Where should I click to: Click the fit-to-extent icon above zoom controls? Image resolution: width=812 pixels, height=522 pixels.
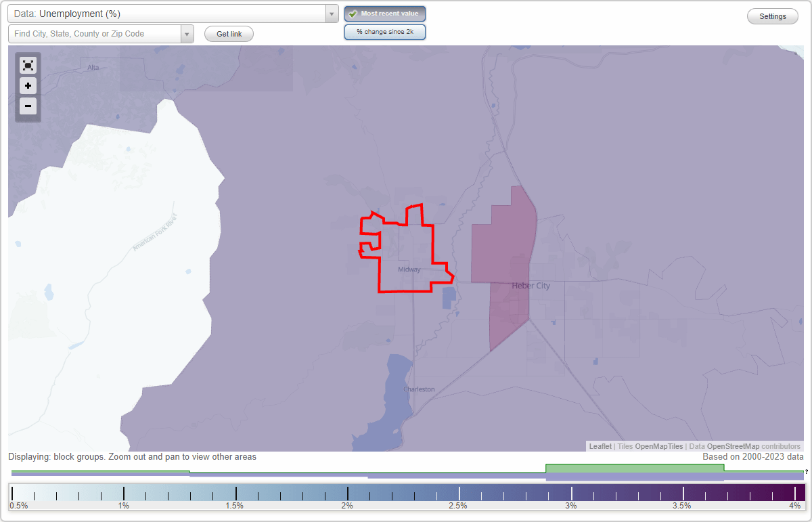click(x=28, y=65)
